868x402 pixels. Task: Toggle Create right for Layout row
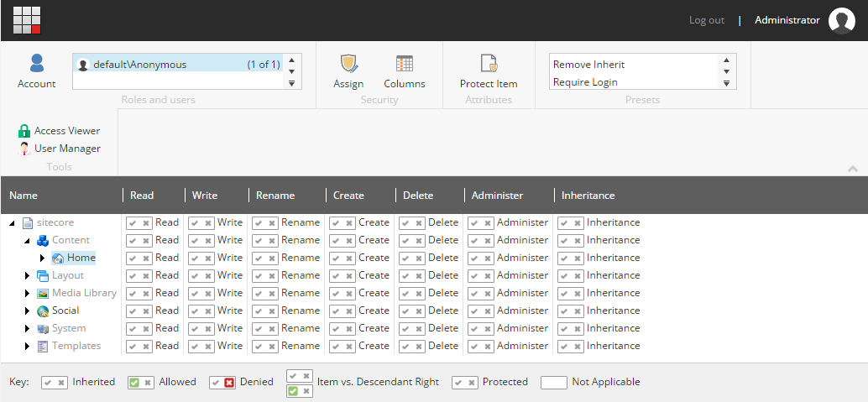[x=342, y=276]
